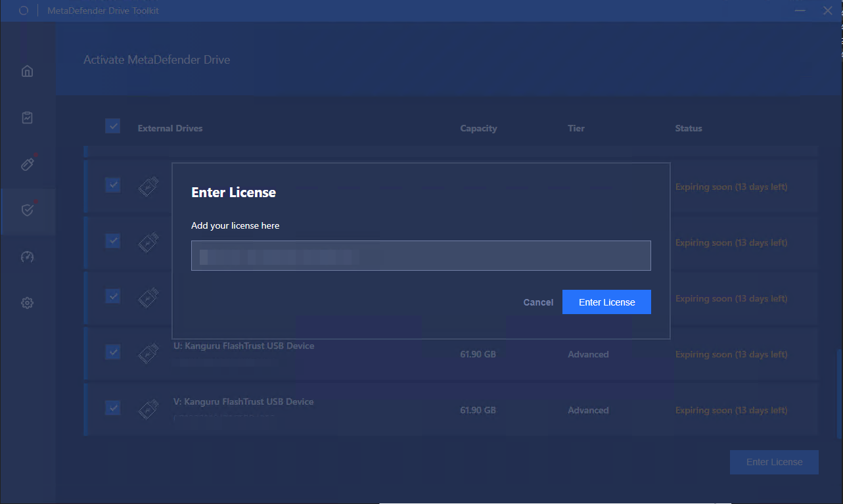Open the Settings gear in sidebar
Screen dimensions: 843x504
(27, 303)
